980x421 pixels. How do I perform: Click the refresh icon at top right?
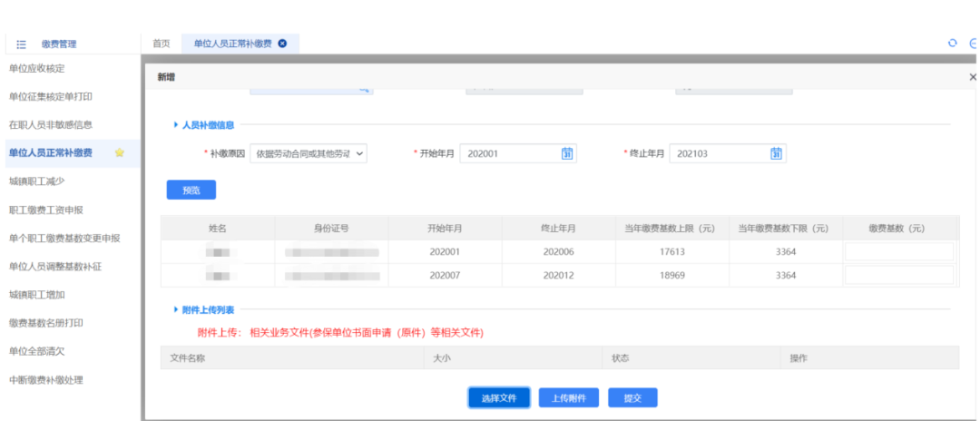click(952, 43)
